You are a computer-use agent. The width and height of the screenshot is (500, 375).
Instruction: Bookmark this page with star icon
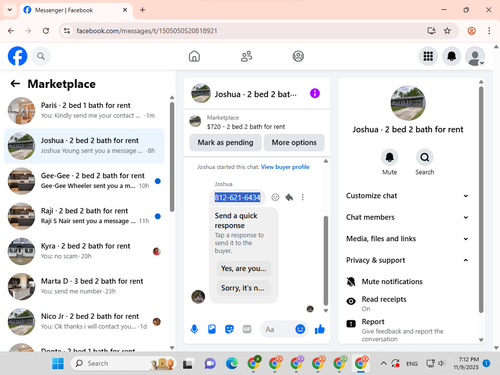pyautogui.click(x=447, y=31)
